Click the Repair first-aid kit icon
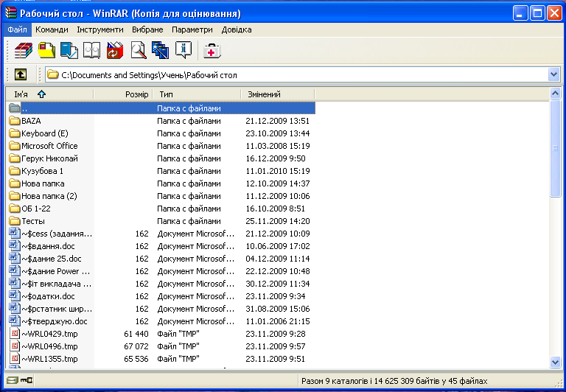 (x=212, y=51)
